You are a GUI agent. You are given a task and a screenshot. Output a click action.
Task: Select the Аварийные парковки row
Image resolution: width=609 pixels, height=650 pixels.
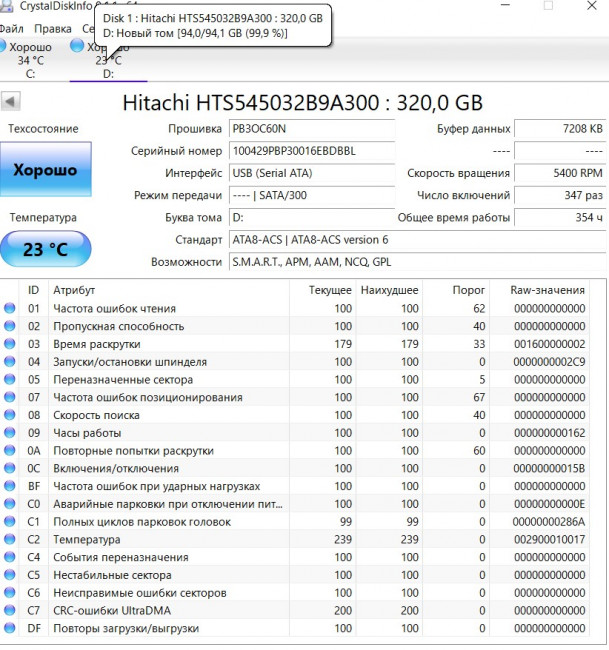point(295,504)
